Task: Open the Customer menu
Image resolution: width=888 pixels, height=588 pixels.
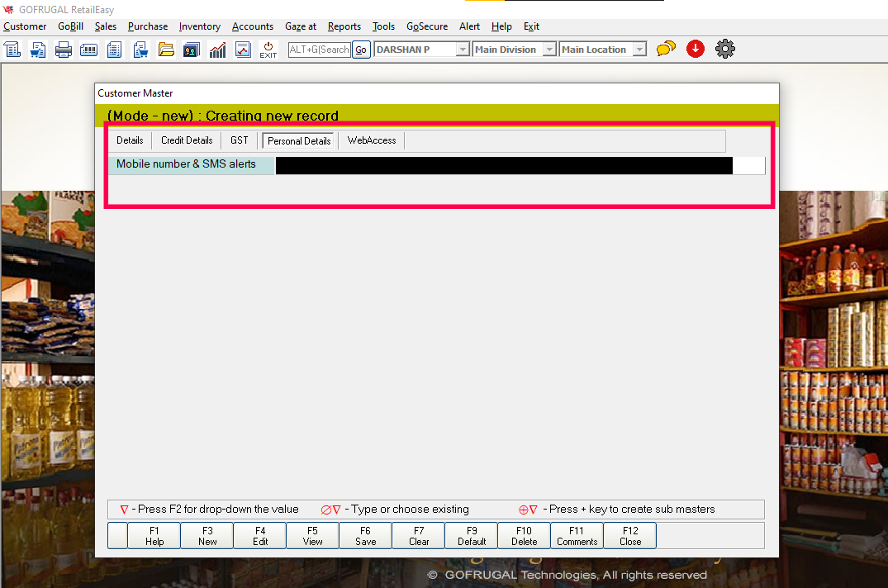Action: coord(25,26)
